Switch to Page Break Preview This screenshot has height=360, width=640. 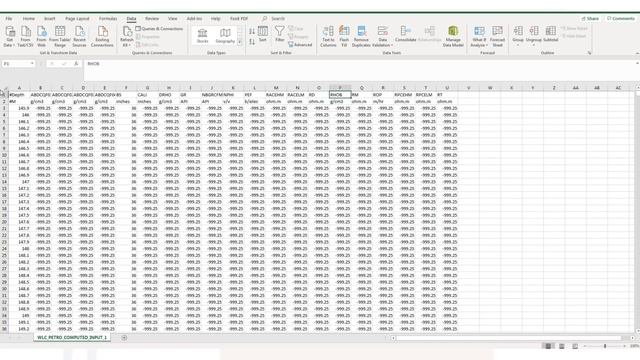coord(575,346)
